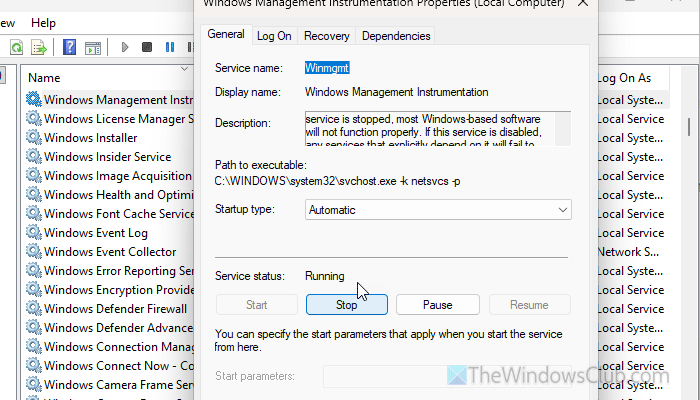Open the Help menu

tap(43, 23)
